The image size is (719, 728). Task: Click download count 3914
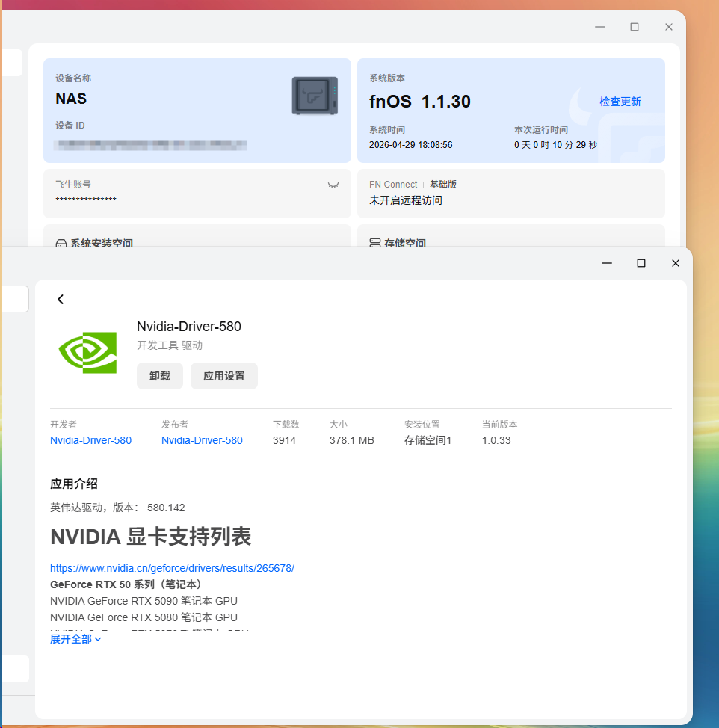point(284,440)
